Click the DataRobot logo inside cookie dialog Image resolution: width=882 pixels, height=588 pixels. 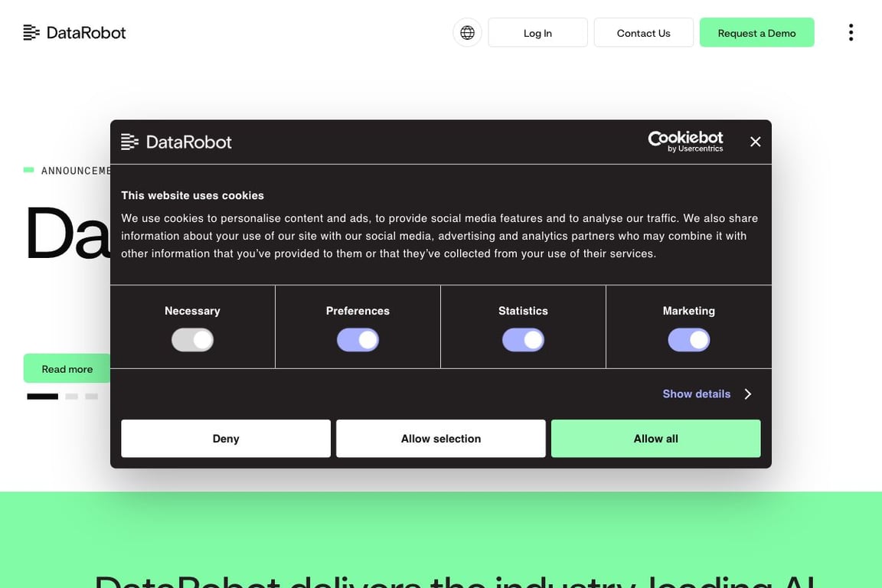tap(176, 142)
